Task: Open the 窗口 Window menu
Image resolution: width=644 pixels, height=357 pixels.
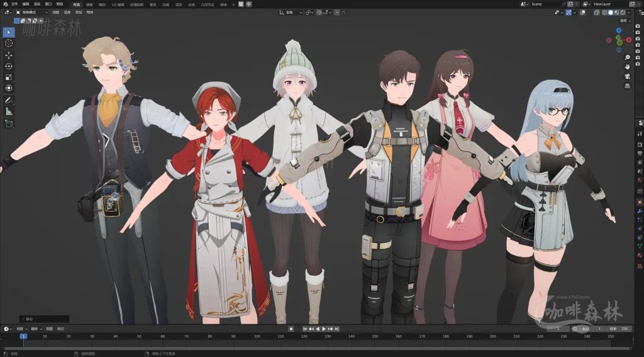Action: [x=48, y=4]
